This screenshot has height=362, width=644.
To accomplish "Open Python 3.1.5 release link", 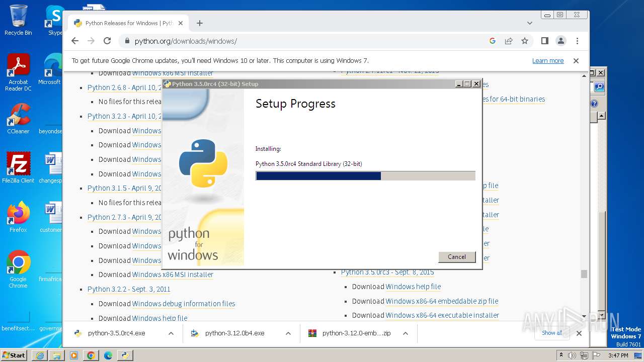I will click(x=124, y=188).
